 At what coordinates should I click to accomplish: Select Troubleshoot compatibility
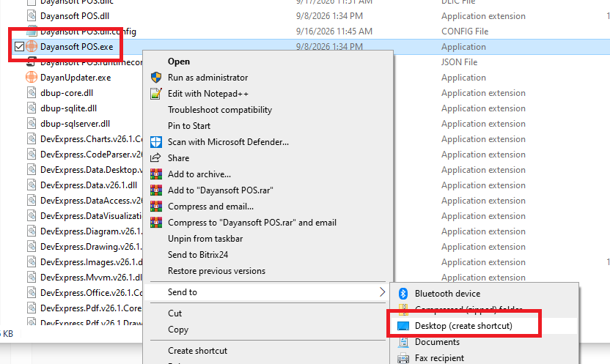(220, 110)
